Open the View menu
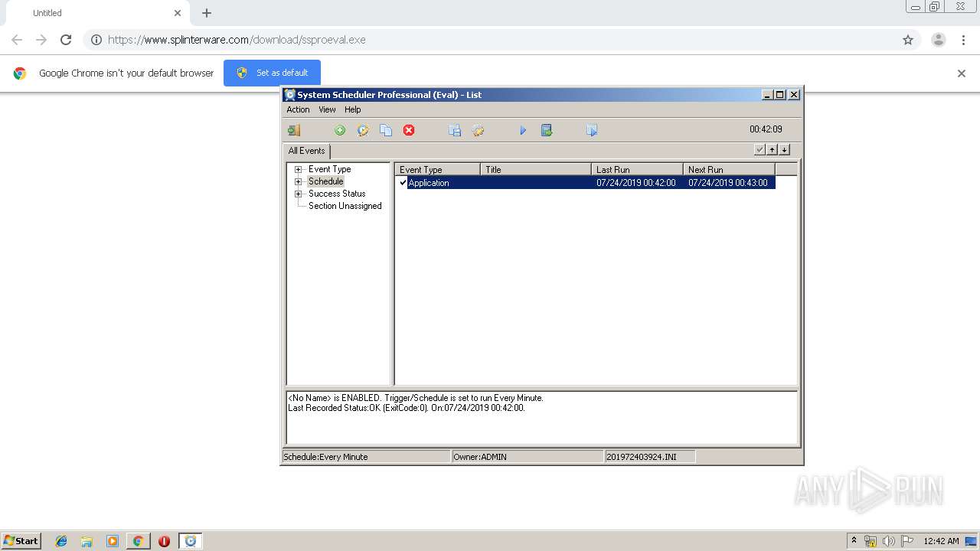The height and width of the screenshot is (551, 980). pos(327,109)
